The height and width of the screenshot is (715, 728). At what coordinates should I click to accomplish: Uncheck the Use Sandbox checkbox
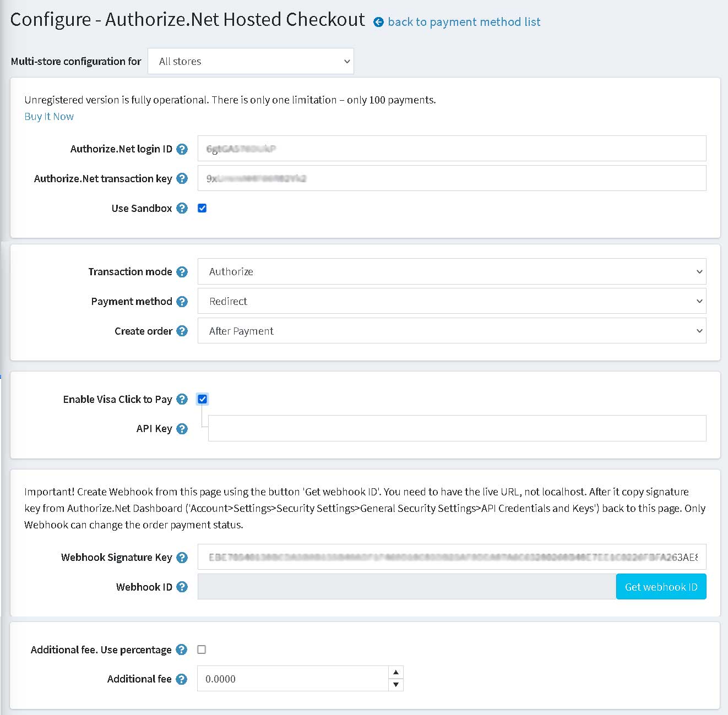(x=202, y=208)
